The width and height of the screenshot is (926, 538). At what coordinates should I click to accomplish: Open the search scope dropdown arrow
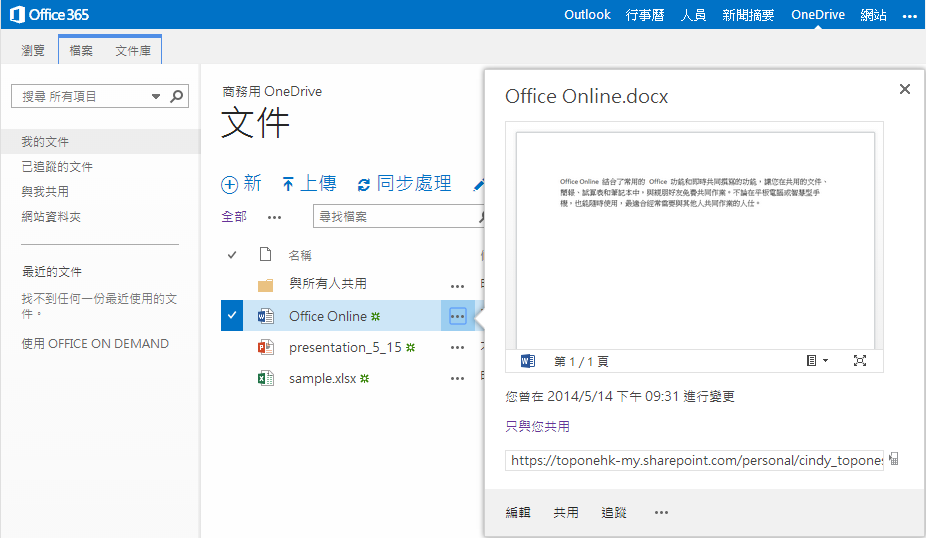tap(155, 96)
